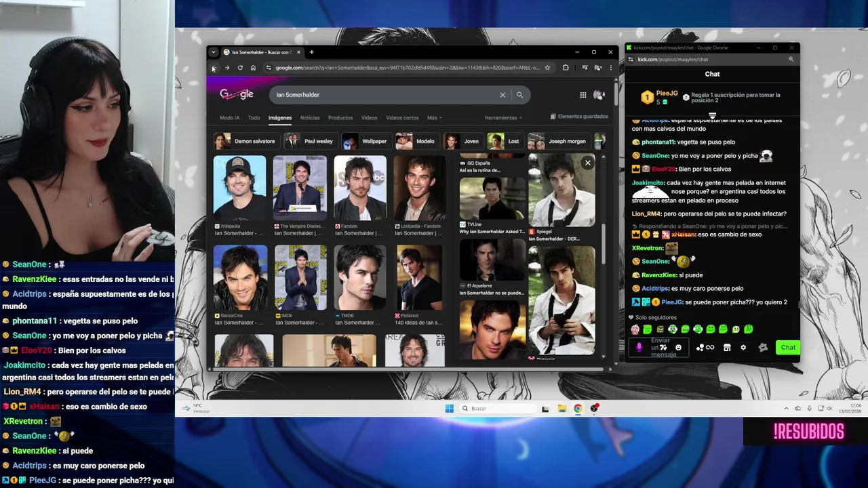This screenshot has width=868, height=488.
Task: Submit search with the magnifier icon
Action: click(x=519, y=95)
